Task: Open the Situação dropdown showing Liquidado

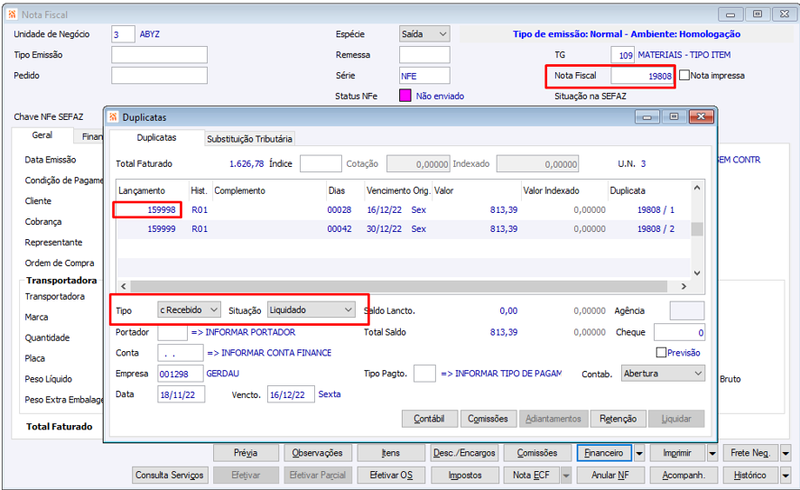Action: (311, 310)
